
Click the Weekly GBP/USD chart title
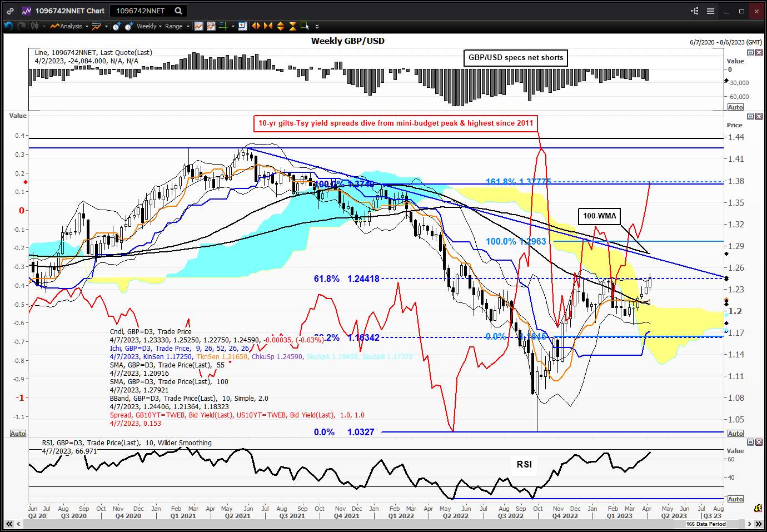click(347, 41)
